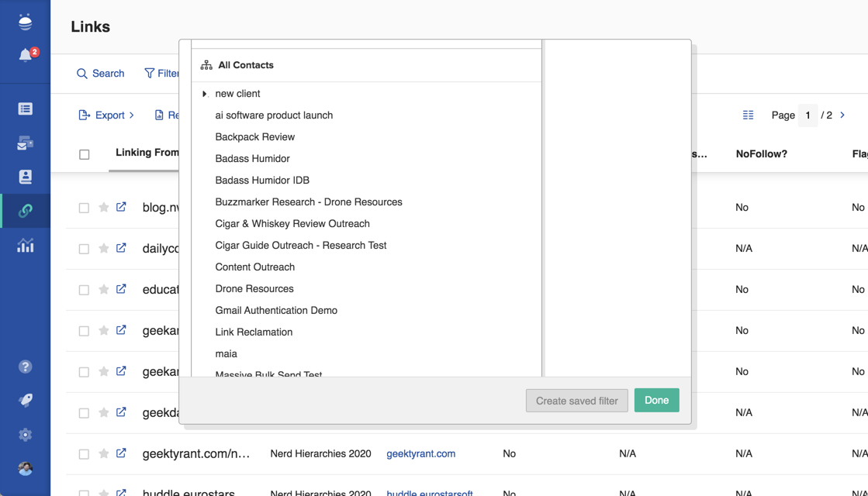Open the Export dropdown
Viewport: 868px width, 496px height.
click(x=107, y=115)
